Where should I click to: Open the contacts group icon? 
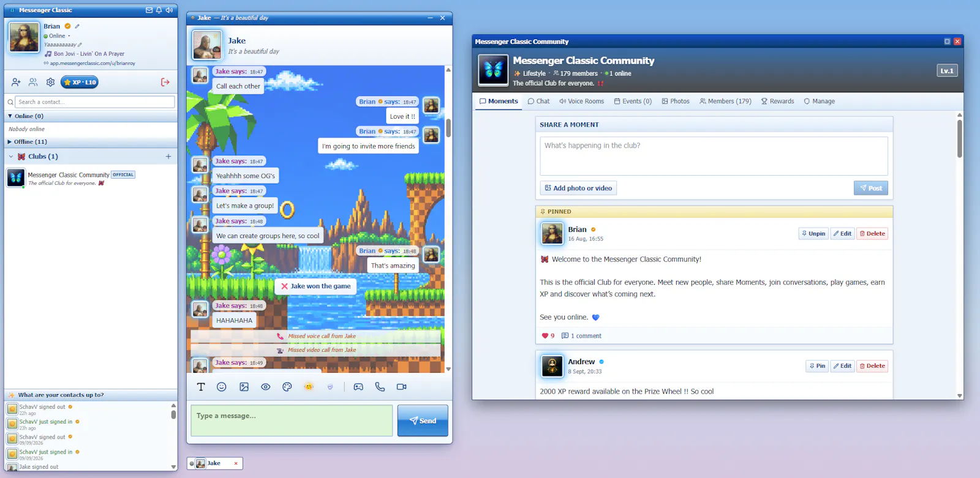(x=33, y=82)
